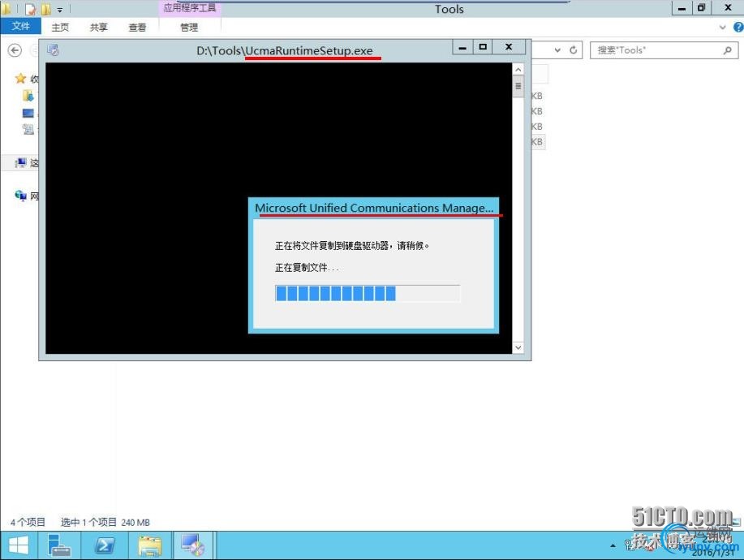
Task: Maximize the Tools explorer window
Action: click(701, 8)
